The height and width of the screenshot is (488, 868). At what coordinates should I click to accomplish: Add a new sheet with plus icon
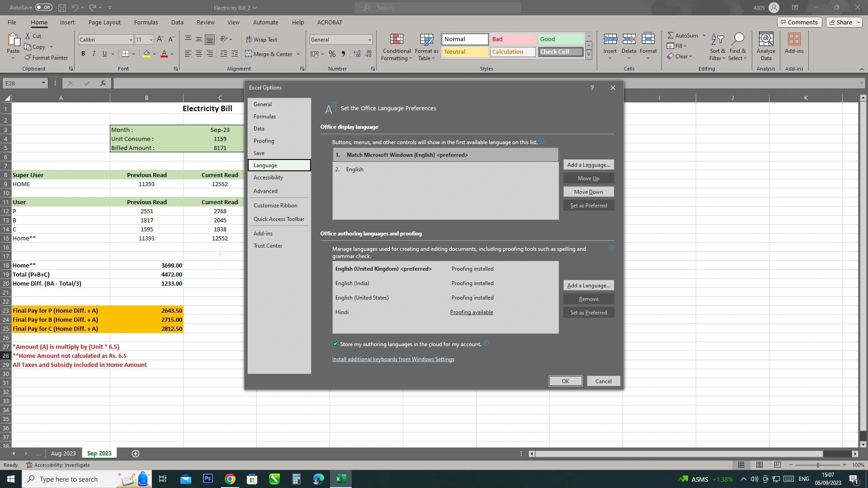tap(135, 453)
